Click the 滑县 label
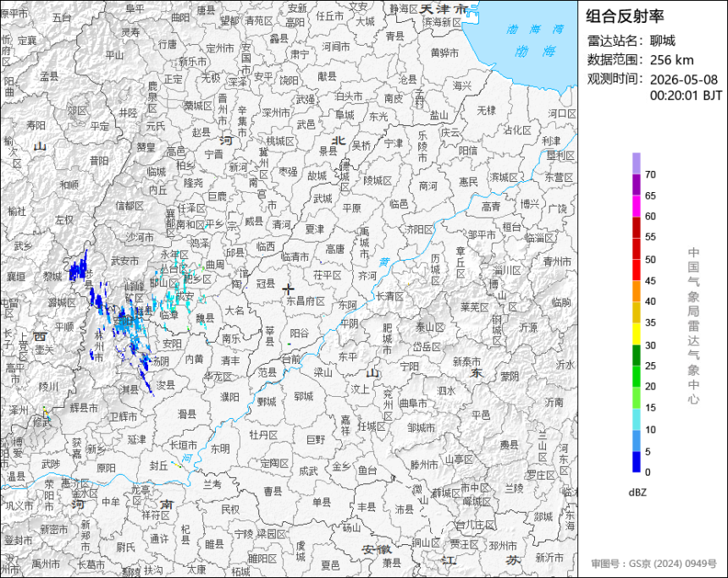Viewport: 728px width, 578px height. (x=187, y=413)
